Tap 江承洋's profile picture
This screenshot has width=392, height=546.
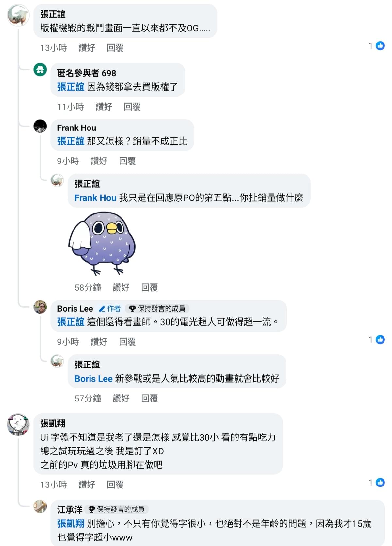40,506
